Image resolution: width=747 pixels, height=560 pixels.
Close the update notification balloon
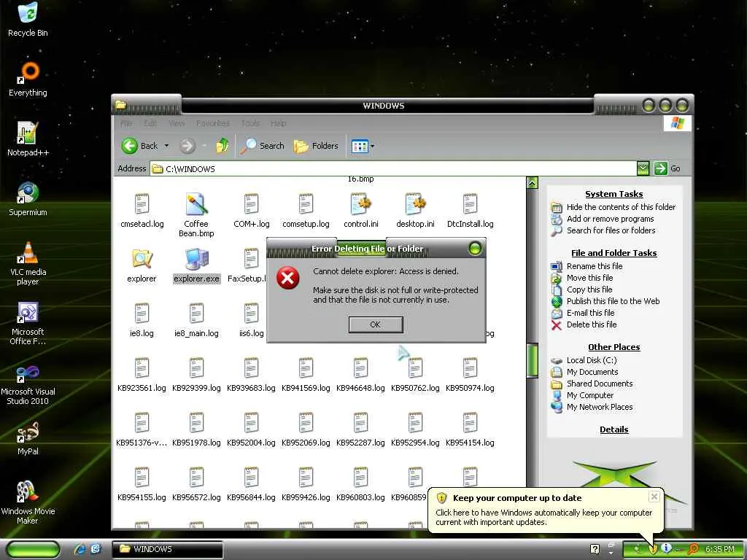654,497
